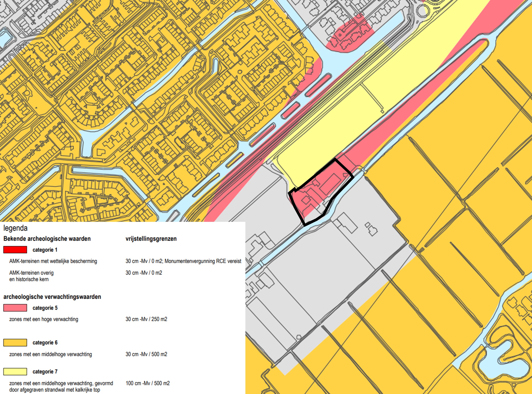Click the '30 cm -Mv / 0 m2' value beside AMK-terreinen overig

(144, 273)
